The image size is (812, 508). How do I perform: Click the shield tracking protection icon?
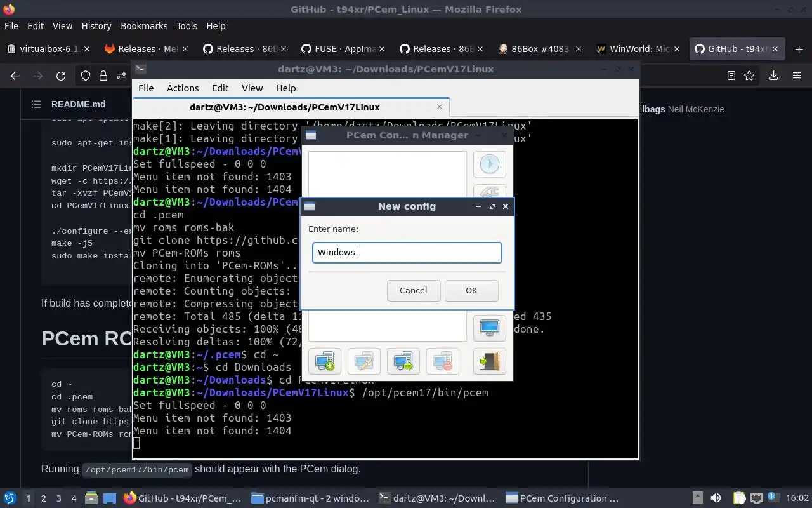[x=86, y=76]
